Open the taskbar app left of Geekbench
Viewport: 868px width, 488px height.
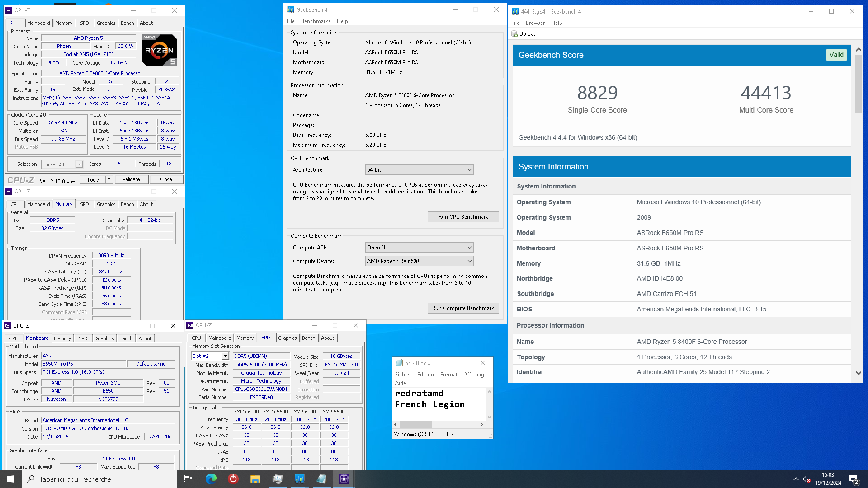point(277,479)
